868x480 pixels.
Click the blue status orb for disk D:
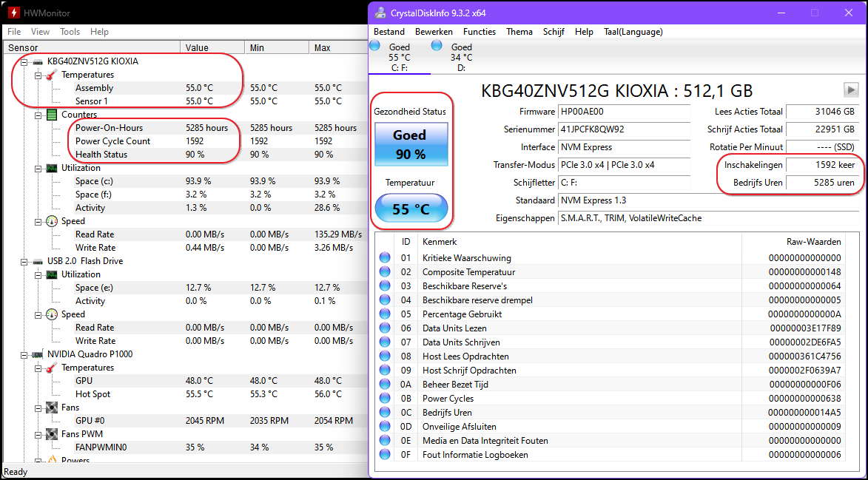click(437, 45)
